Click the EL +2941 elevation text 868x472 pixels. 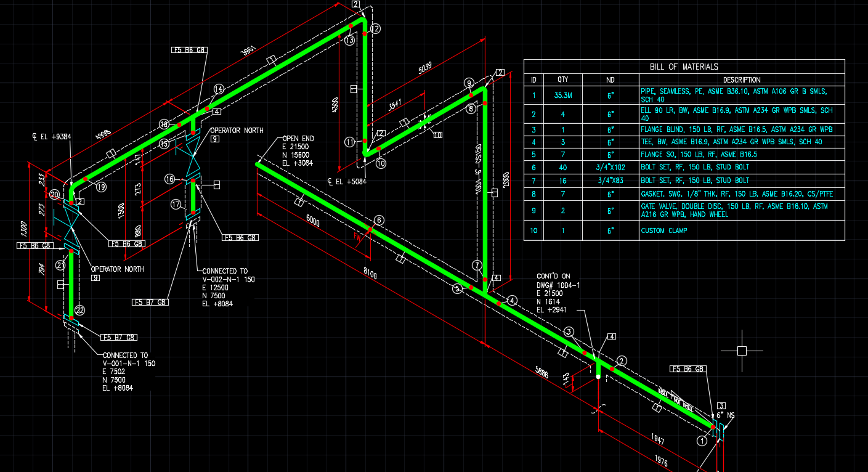coord(552,310)
